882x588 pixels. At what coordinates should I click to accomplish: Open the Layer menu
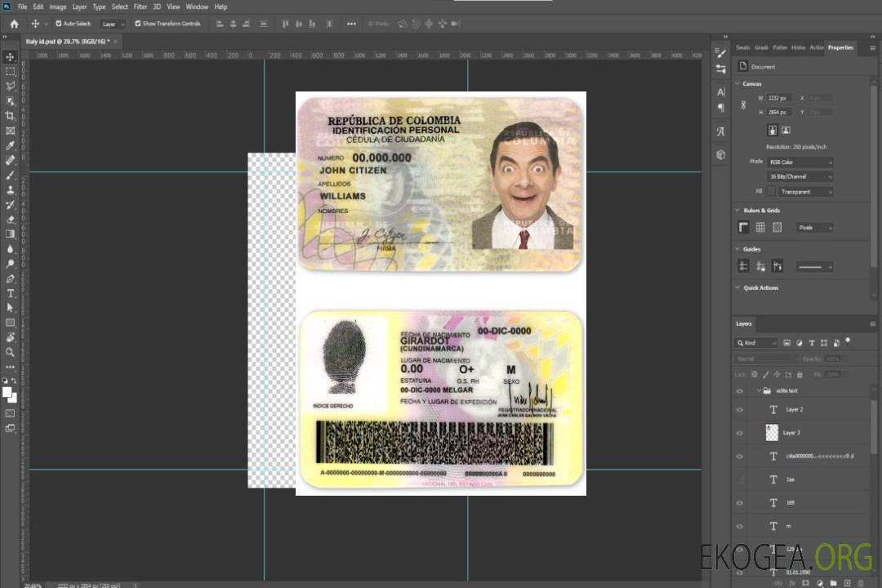pos(79,7)
